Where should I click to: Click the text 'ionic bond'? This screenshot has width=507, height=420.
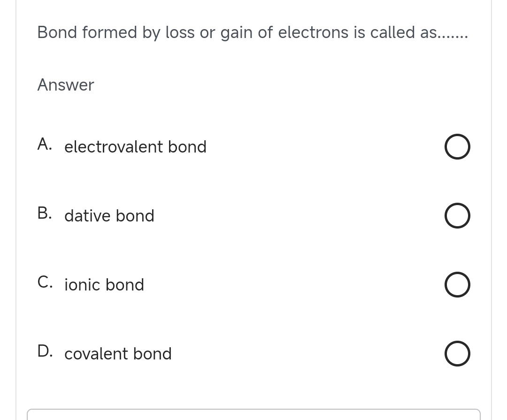[x=104, y=284]
